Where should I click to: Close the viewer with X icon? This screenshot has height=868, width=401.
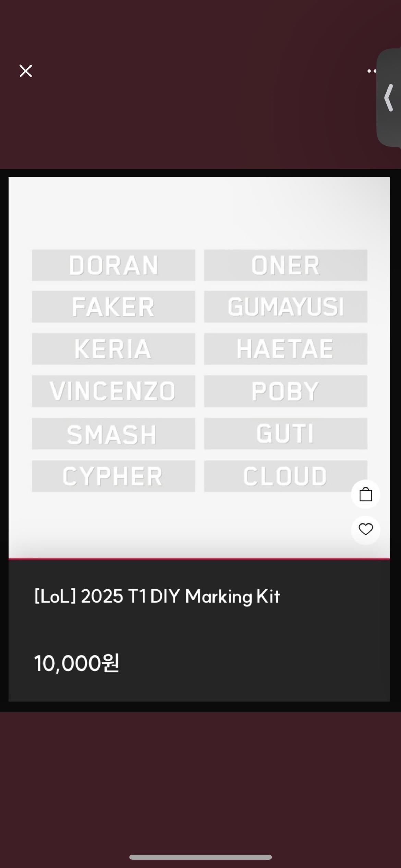tap(26, 71)
